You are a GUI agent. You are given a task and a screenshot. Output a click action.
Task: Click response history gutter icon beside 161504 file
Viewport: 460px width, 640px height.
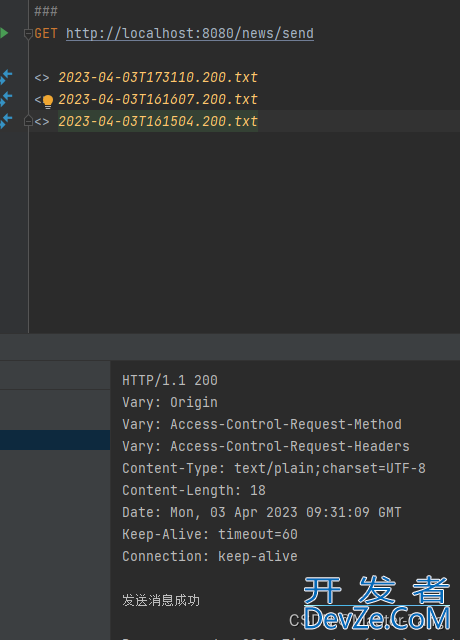pyautogui.click(x=6, y=121)
